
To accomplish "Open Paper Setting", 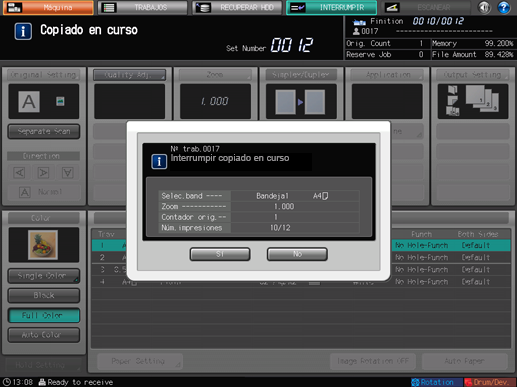I will (x=140, y=361).
